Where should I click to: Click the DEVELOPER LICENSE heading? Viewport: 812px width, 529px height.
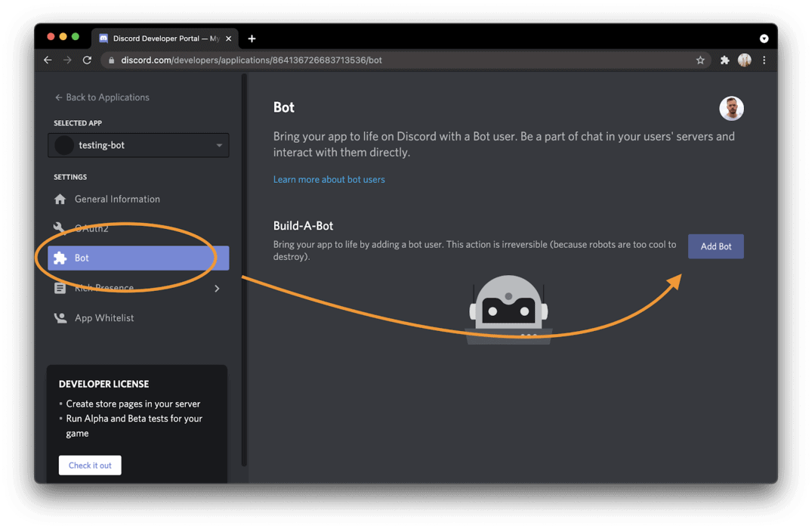(103, 384)
